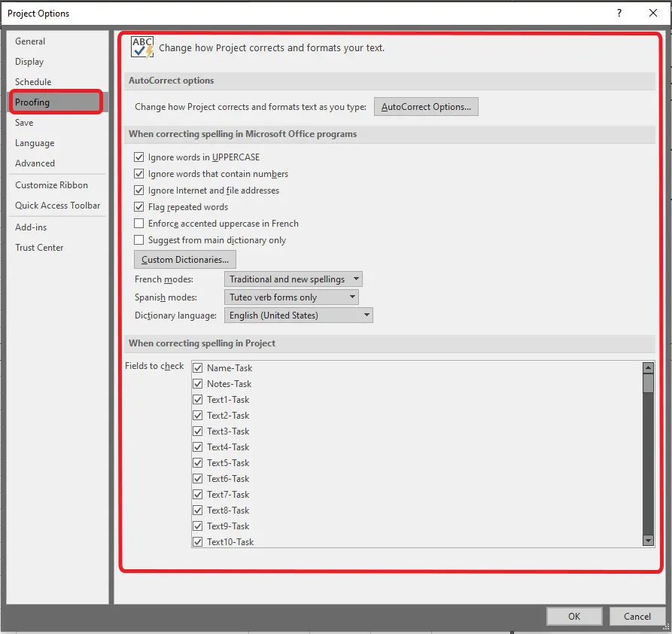Viewport: 672px width, 634px height.
Task: Uncheck the Notes-Task field
Action: (198, 384)
